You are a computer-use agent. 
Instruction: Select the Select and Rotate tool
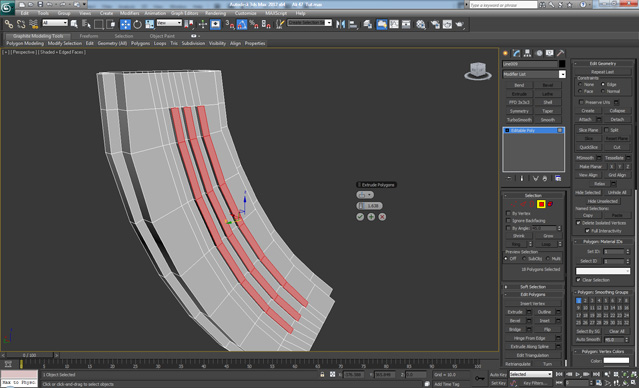[x=137, y=24]
